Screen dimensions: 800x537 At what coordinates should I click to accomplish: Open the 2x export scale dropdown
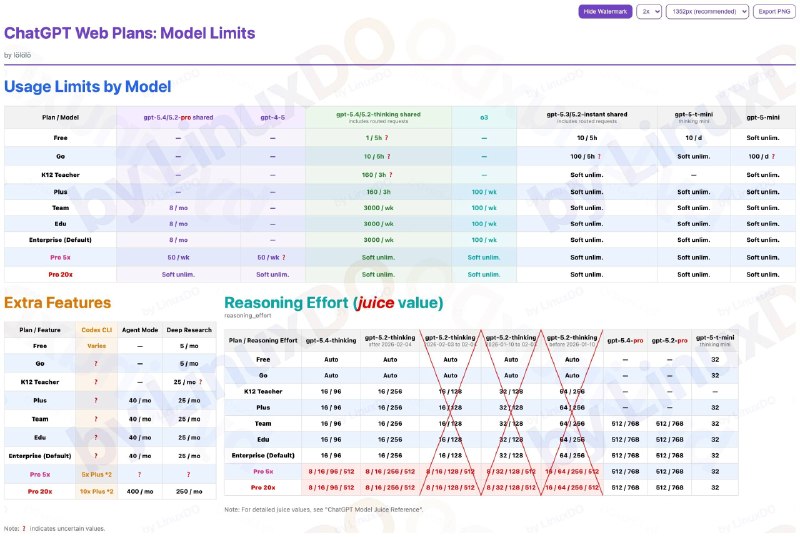pos(650,12)
